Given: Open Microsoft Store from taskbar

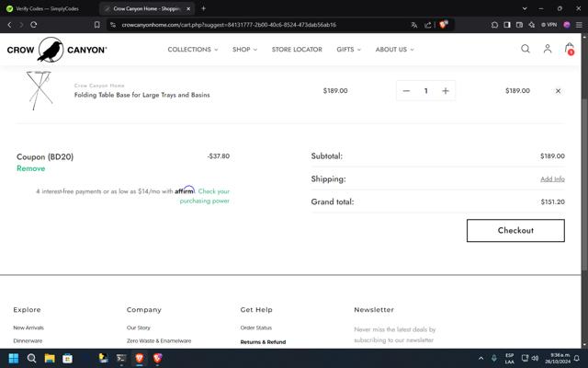Looking at the screenshot, I should click(x=67, y=358).
